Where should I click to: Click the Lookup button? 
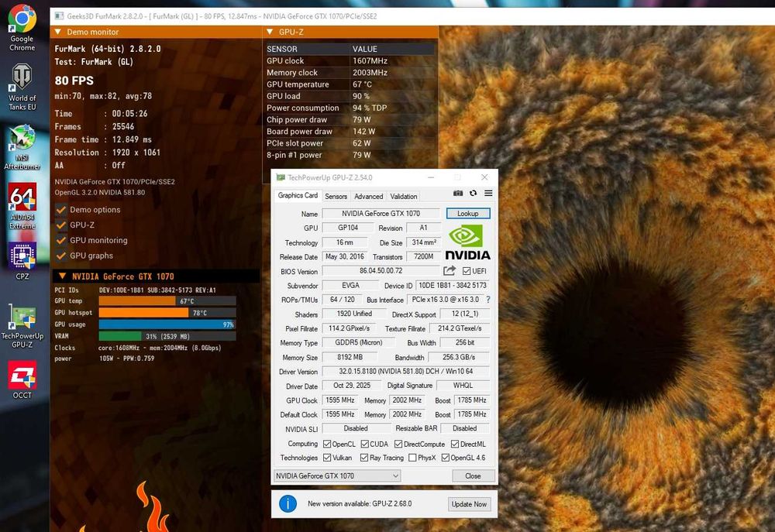pyautogui.click(x=468, y=214)
